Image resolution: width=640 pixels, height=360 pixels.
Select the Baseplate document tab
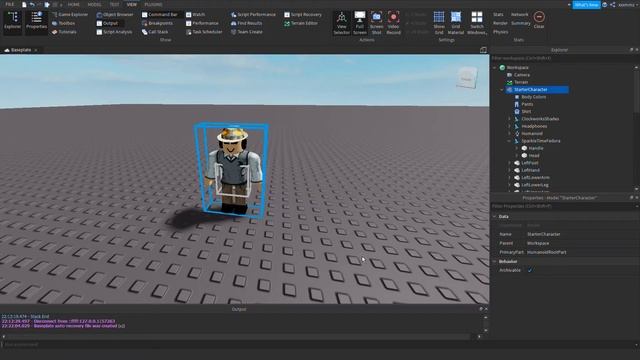coord(21,50)
